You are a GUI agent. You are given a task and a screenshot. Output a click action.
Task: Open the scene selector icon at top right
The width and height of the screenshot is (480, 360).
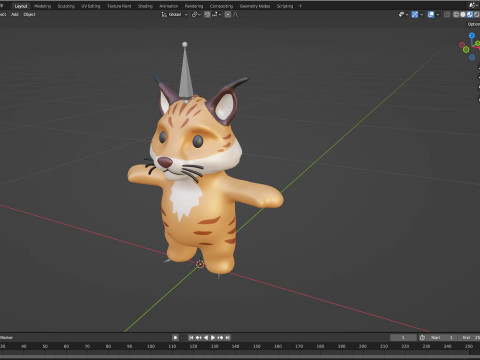click(x=473, y=5)
